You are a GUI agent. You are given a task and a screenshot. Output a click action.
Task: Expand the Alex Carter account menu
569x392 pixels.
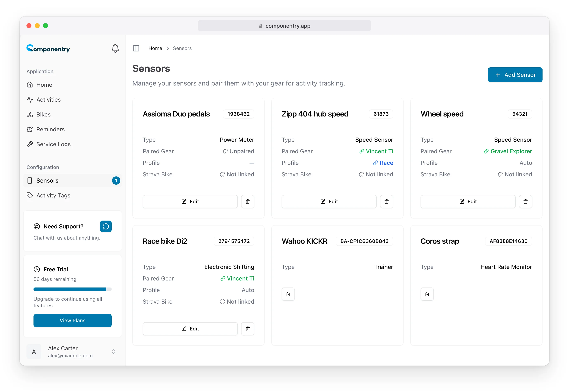pos(114,352)
